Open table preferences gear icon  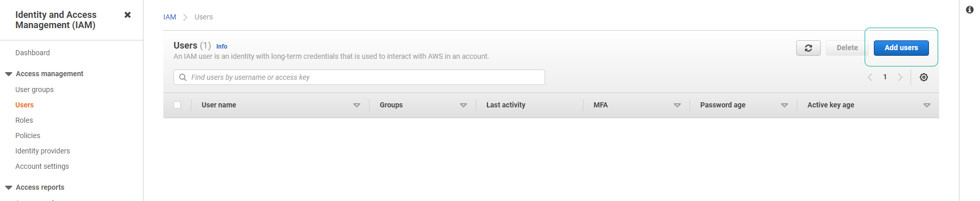pyautogui.click(x=924, y=77)
